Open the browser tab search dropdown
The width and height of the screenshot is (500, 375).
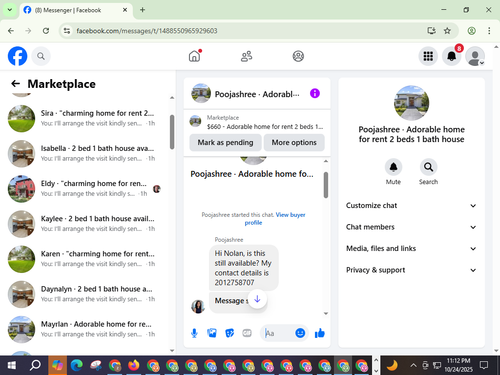[10, 10]
